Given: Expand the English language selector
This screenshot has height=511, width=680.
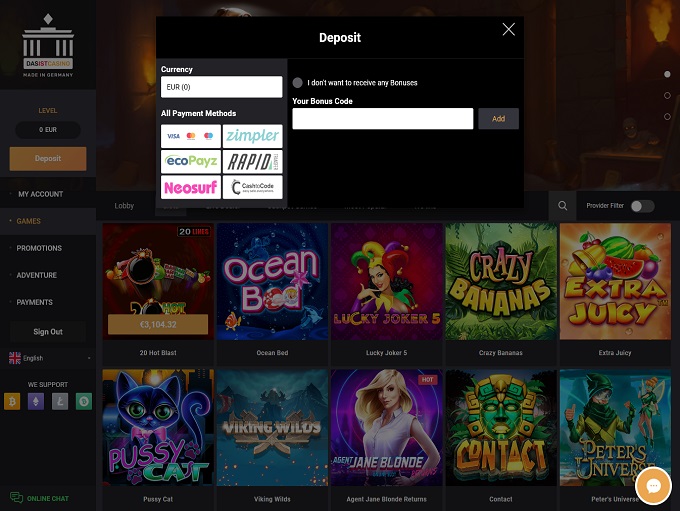Looking at the screenshot, I should tap(48, 358).
